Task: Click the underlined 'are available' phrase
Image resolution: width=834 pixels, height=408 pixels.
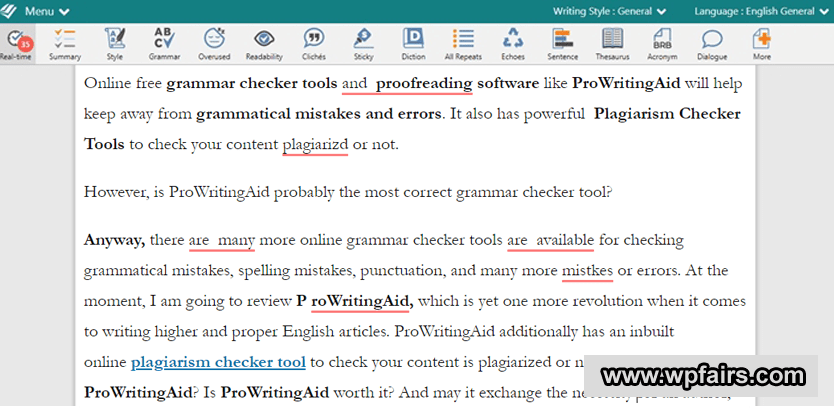Action: tap(551, 240)
